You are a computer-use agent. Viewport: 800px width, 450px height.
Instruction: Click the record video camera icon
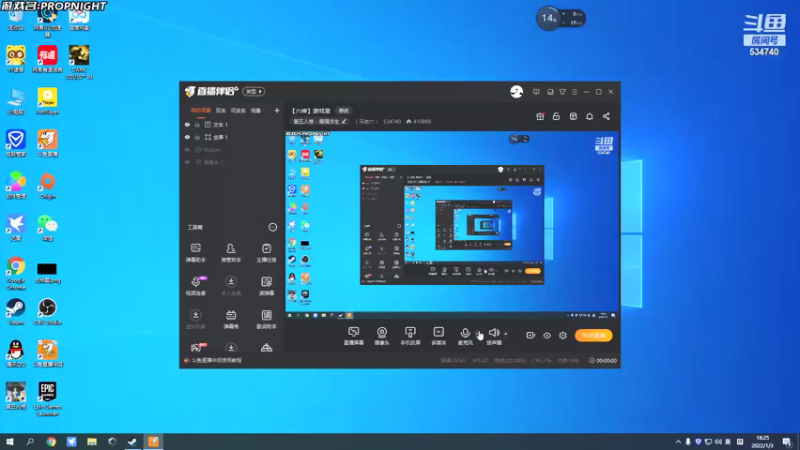[531, 335]
